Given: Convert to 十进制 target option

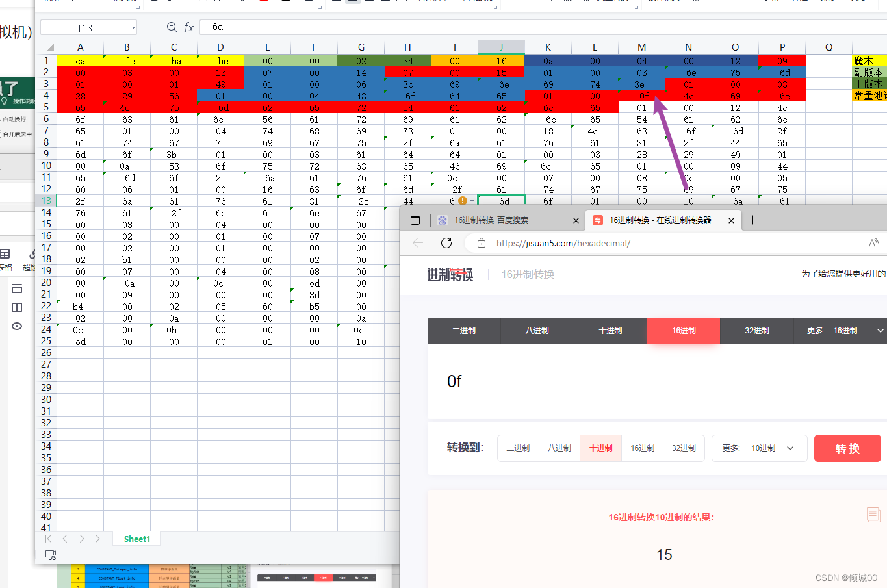Looking at the screenshot, I should (600, 448).
